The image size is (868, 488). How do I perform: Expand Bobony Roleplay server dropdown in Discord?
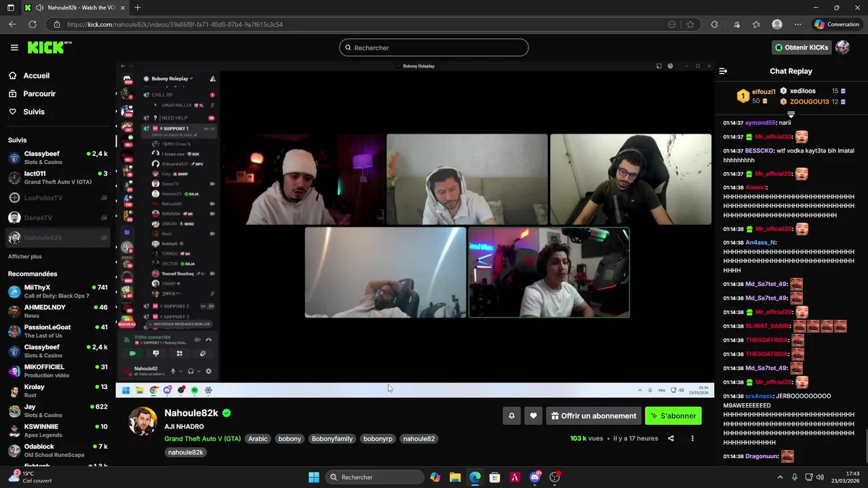(172, 79)
